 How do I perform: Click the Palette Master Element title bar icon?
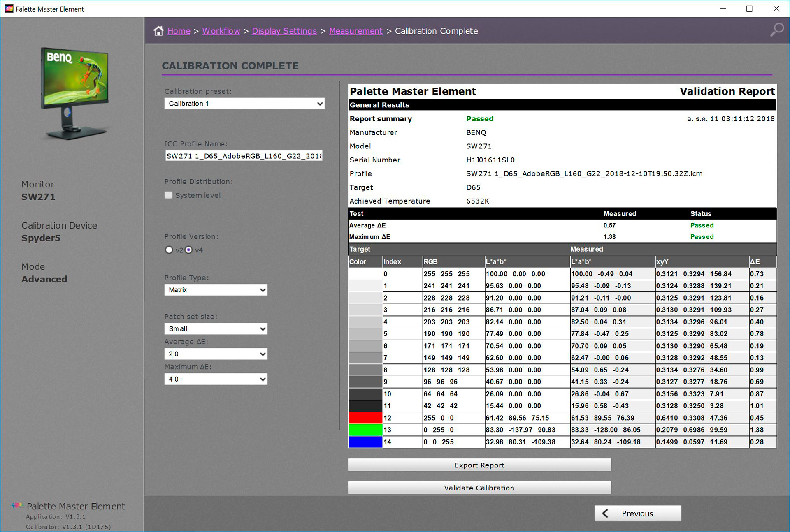(9, 9)
